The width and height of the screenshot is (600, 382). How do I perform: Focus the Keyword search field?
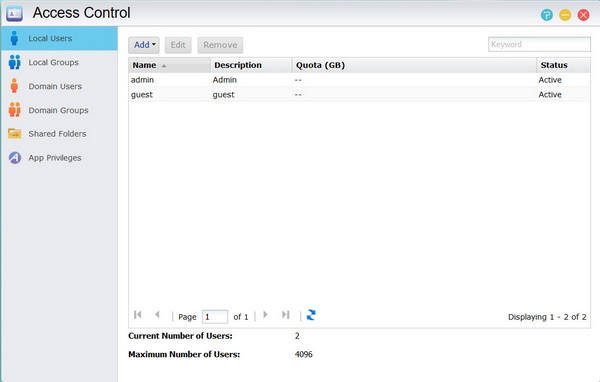pos(539,44)
